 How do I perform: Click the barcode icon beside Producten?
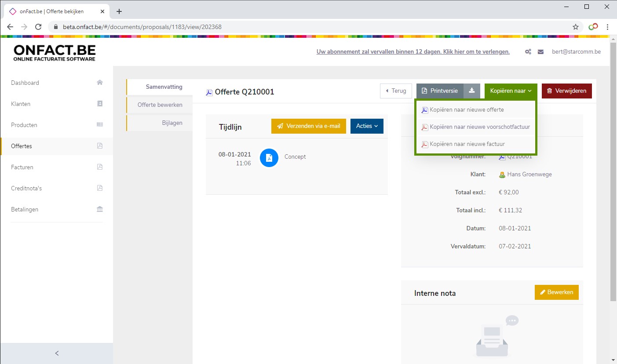pyautogui.click(x=100, y=125)
